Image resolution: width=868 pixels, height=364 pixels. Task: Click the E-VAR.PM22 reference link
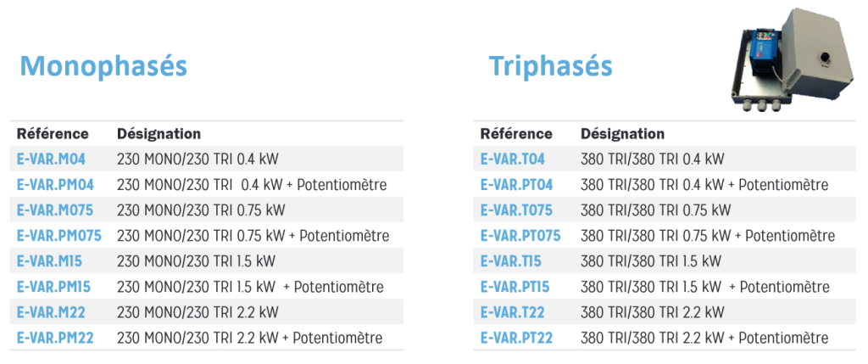click(55, 338)
